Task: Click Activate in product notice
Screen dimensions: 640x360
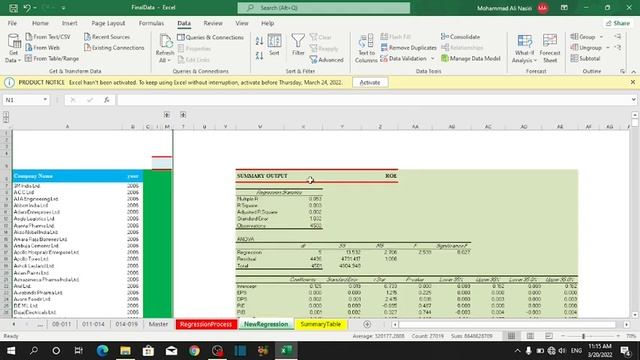Action: (x=370, y=82)
